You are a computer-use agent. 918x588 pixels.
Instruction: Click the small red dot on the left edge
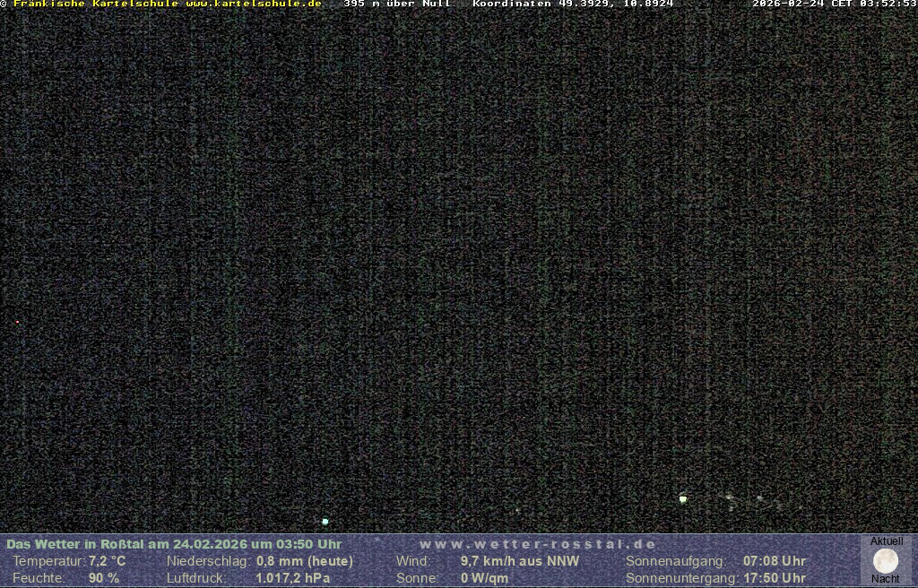pos(17,322)
